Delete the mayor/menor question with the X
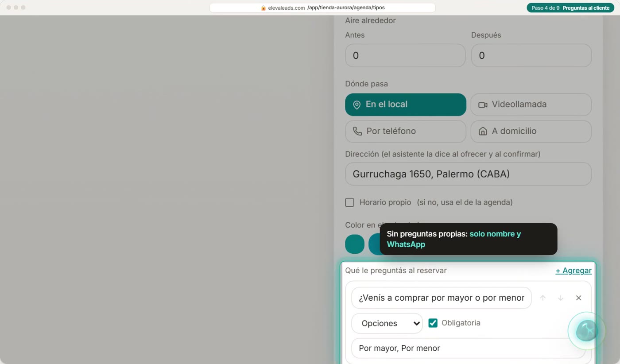The image size is (620, 364). 578,298
